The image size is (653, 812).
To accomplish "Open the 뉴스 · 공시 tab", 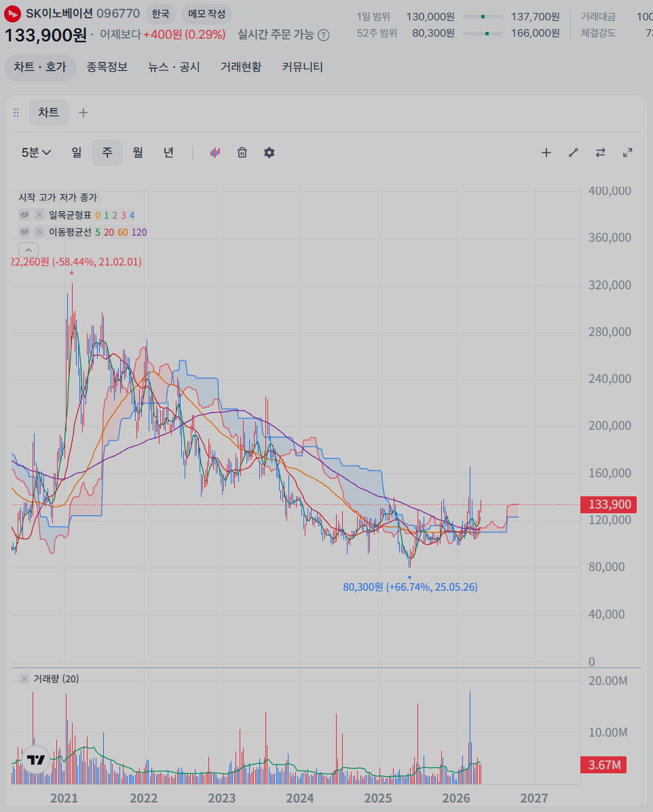I will 174,67.
